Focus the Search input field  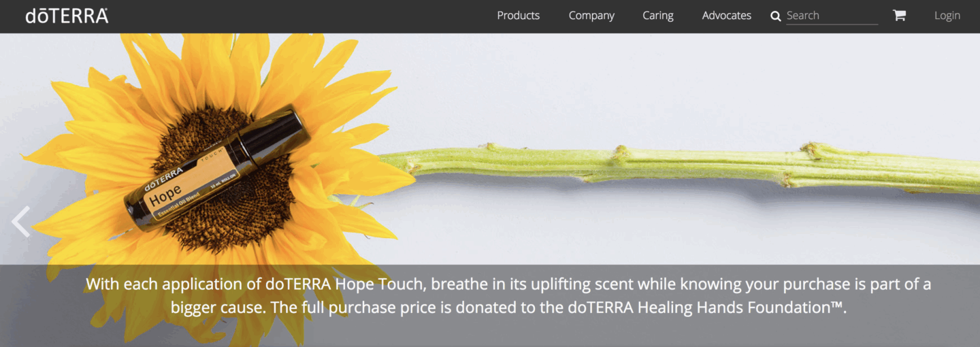pos(832,16)
